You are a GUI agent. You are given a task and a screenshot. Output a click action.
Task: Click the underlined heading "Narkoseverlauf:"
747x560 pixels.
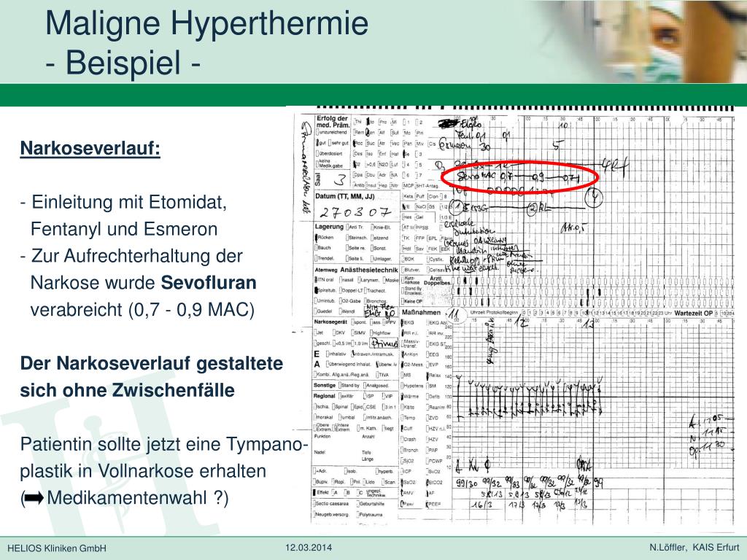(90, 148)
